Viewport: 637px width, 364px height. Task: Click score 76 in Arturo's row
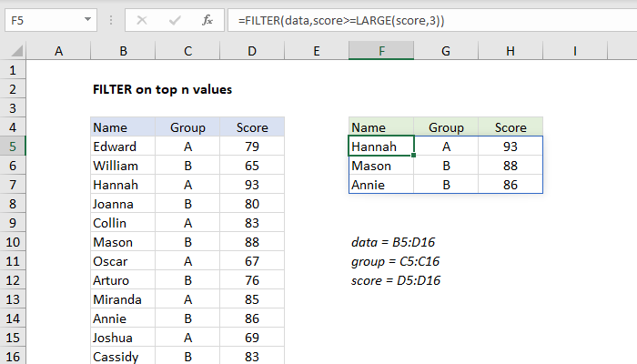click(x=252, y=280)
